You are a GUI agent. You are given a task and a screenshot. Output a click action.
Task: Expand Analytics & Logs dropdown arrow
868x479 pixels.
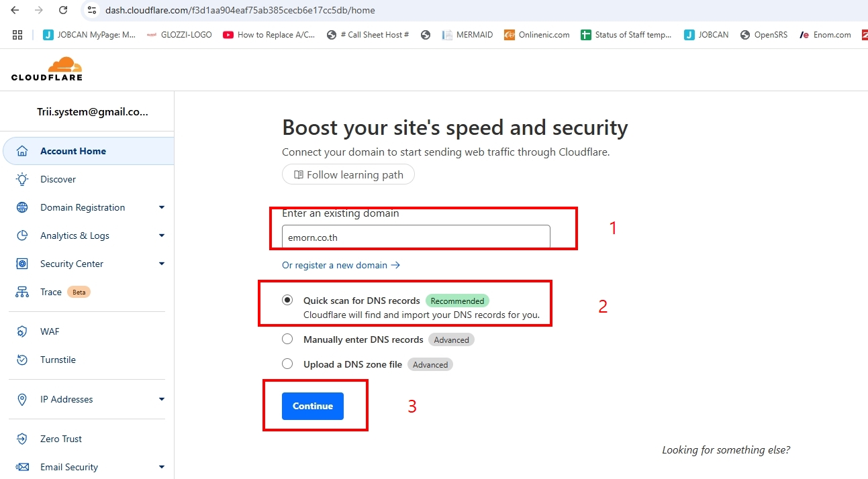[162, 235]
